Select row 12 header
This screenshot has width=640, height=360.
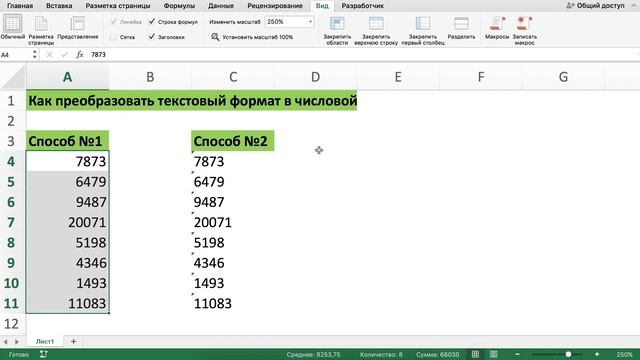(x=11, y=324)
